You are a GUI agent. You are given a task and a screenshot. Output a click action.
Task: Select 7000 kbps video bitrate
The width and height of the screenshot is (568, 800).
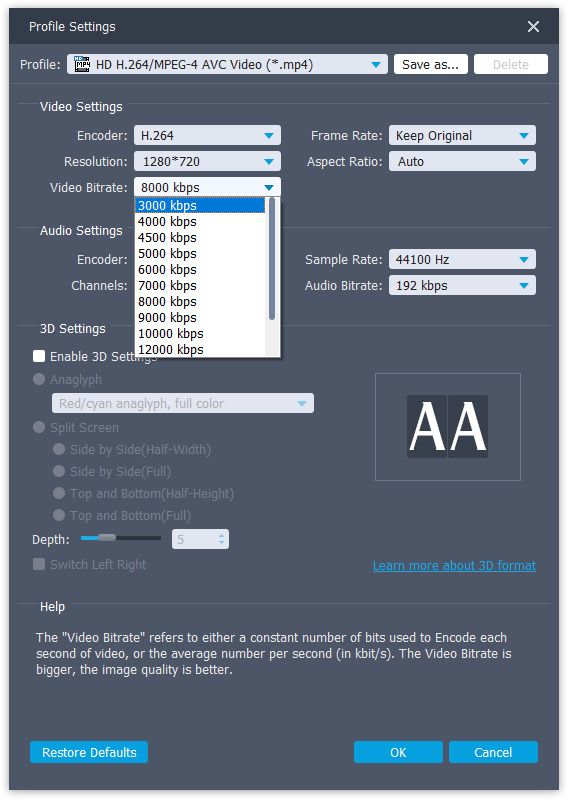pyautogui.click(x=200, y=286)
